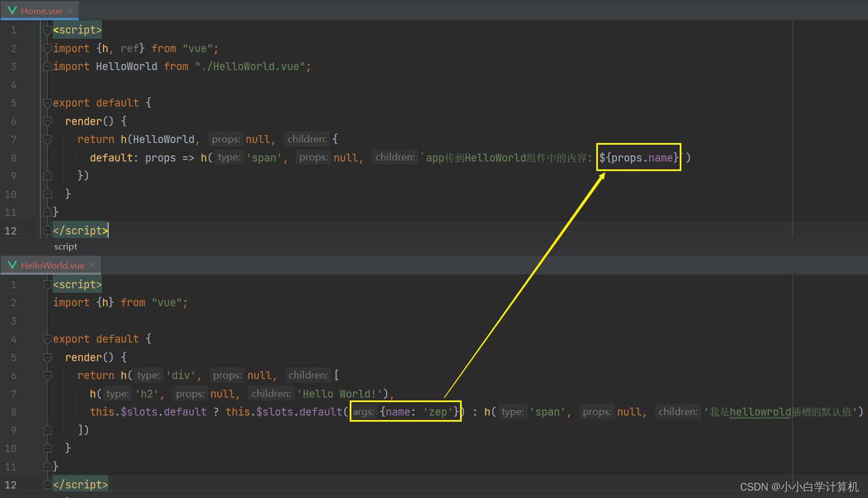Collapse export default block in HelloWorld.vue line 4
Screen dimensions: 868x498
[x=48, y=339]
